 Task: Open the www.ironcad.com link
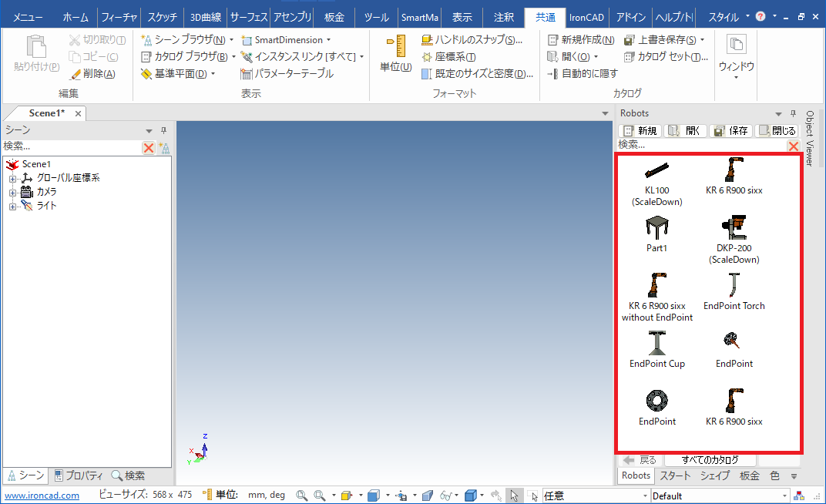click(x=42, y=496)
